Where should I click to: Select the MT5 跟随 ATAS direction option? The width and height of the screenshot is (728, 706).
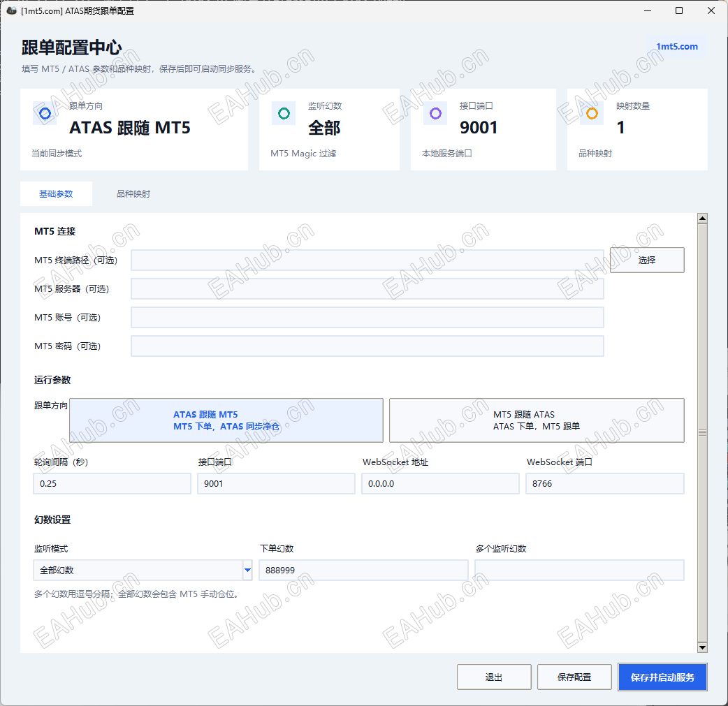coord(537,420)
